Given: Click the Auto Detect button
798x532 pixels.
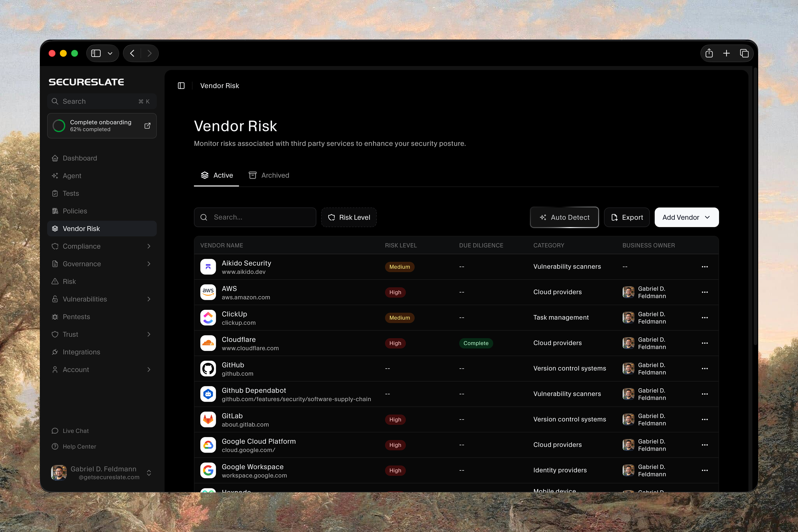Looking at the screenshot, I should click(564, 217).
